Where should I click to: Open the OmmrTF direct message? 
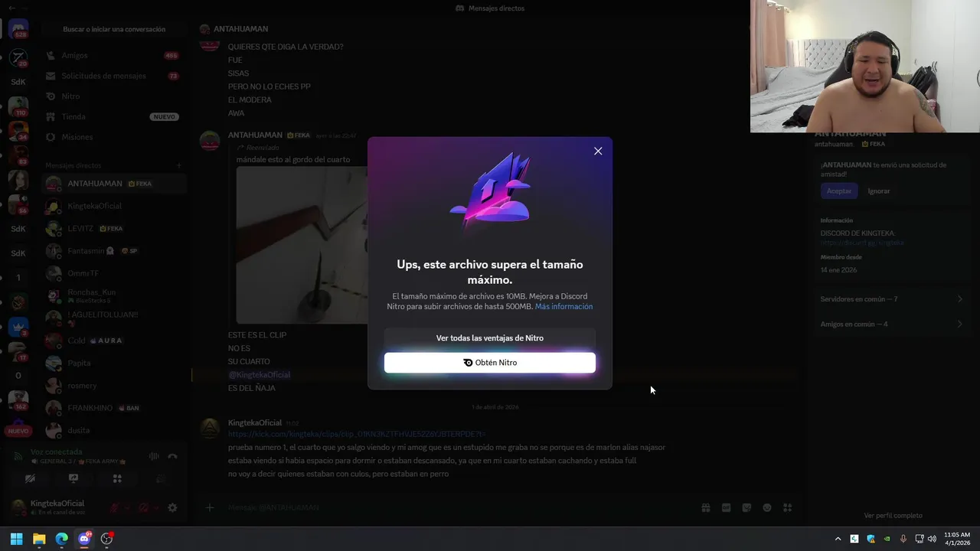pos(115,273)
